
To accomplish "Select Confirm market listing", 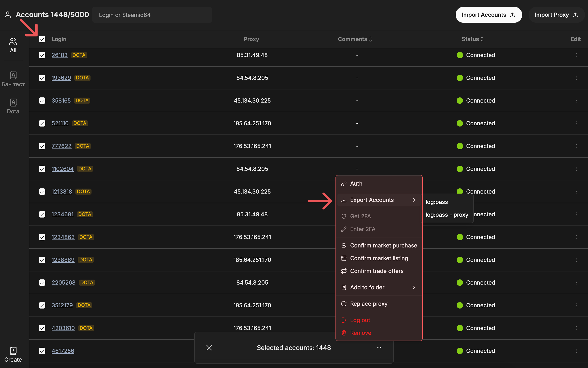I will click(x=379, y=258).
